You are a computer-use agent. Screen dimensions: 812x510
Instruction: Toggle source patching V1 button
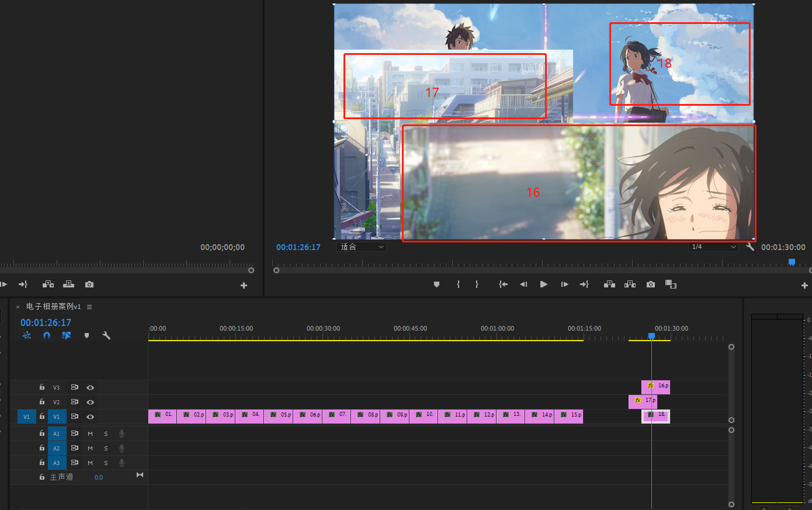pos(27,417)
